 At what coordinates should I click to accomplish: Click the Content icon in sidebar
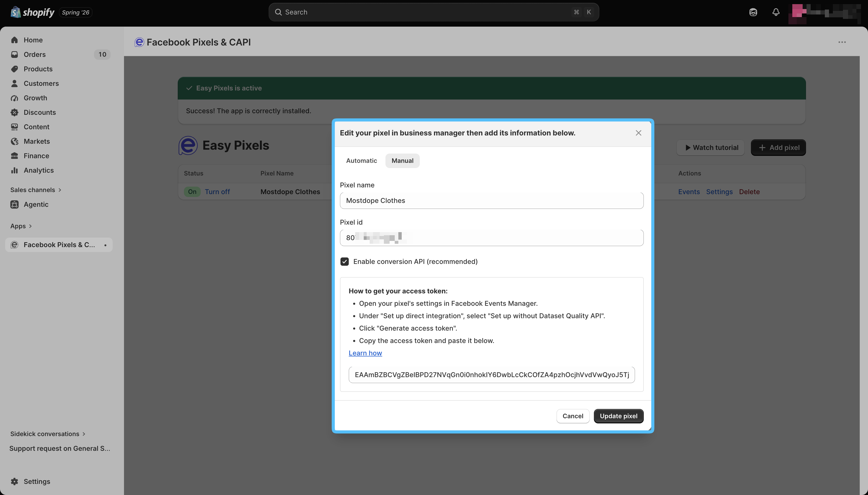[14, 127]
